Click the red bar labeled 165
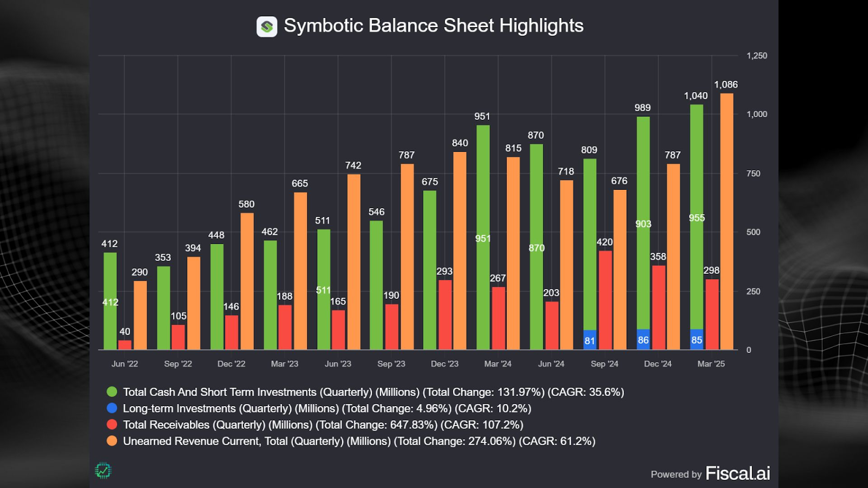The height and width of the screenshot is (488, 868). [x=338, y=330]
